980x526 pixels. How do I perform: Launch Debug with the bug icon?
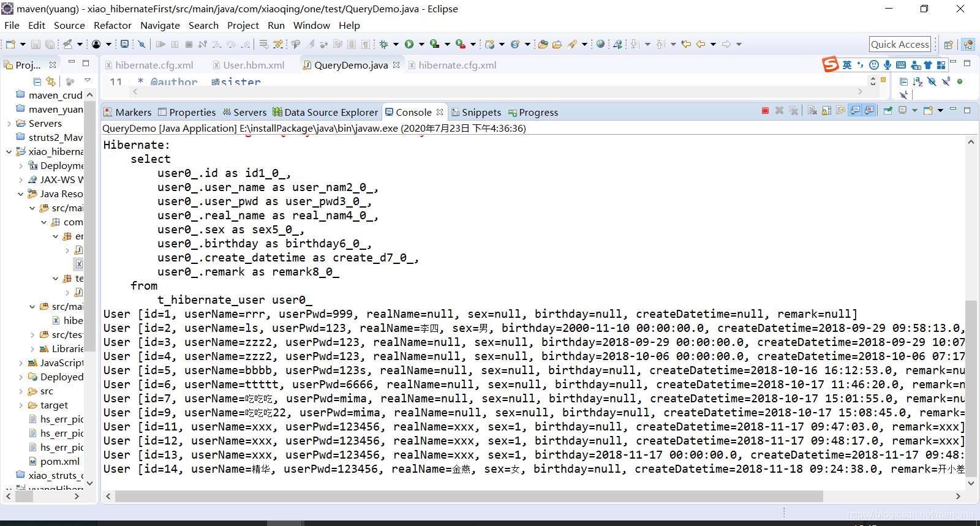pyautogui.click(x=383, y=44)
